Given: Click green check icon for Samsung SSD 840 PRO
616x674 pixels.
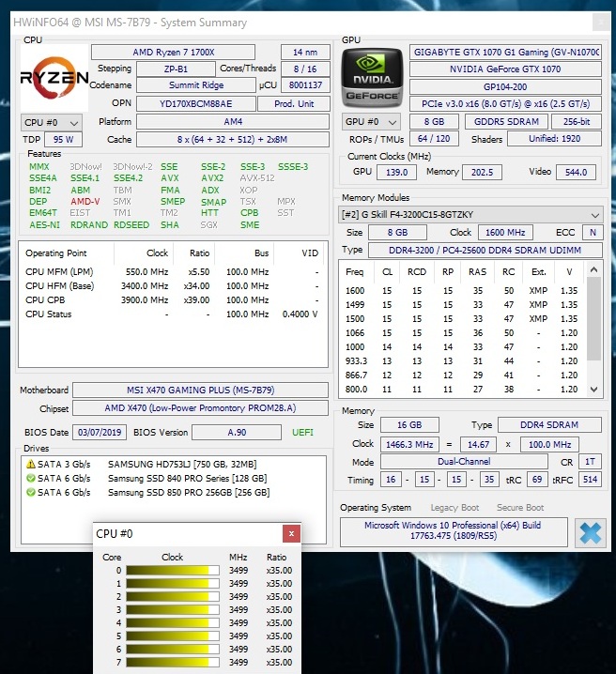Looking at the screenshot, I should pyautogui.click(x=31, y=479).
